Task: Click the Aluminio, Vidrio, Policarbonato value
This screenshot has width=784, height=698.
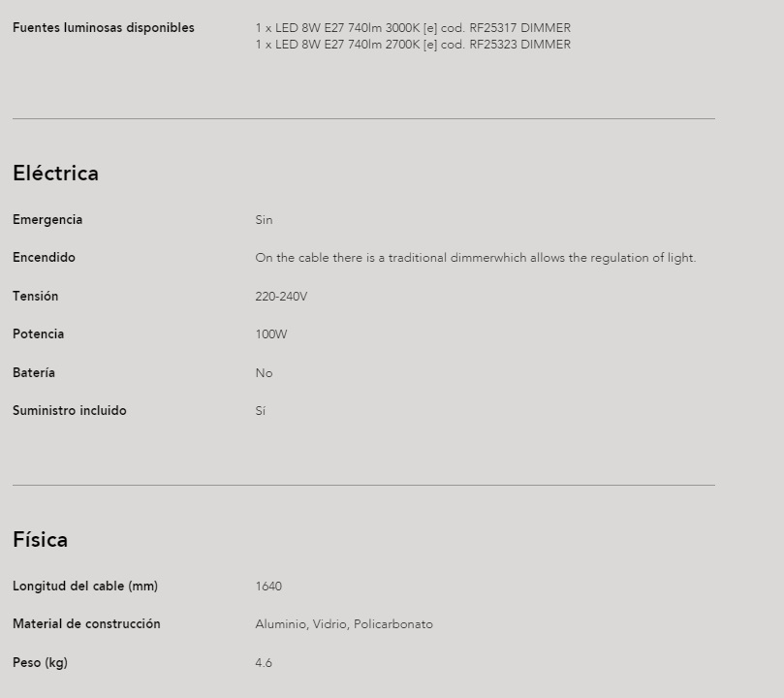Action: coord(344,624)
